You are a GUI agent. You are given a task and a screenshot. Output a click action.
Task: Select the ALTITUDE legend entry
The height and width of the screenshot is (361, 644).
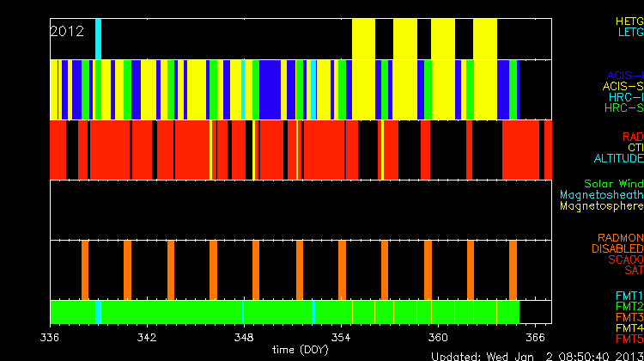(617, 160)
